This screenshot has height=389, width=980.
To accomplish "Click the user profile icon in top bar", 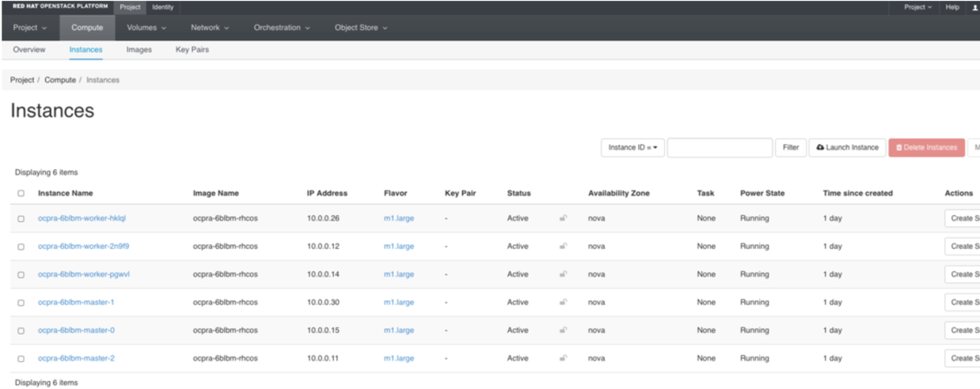I will click(974, 7).
